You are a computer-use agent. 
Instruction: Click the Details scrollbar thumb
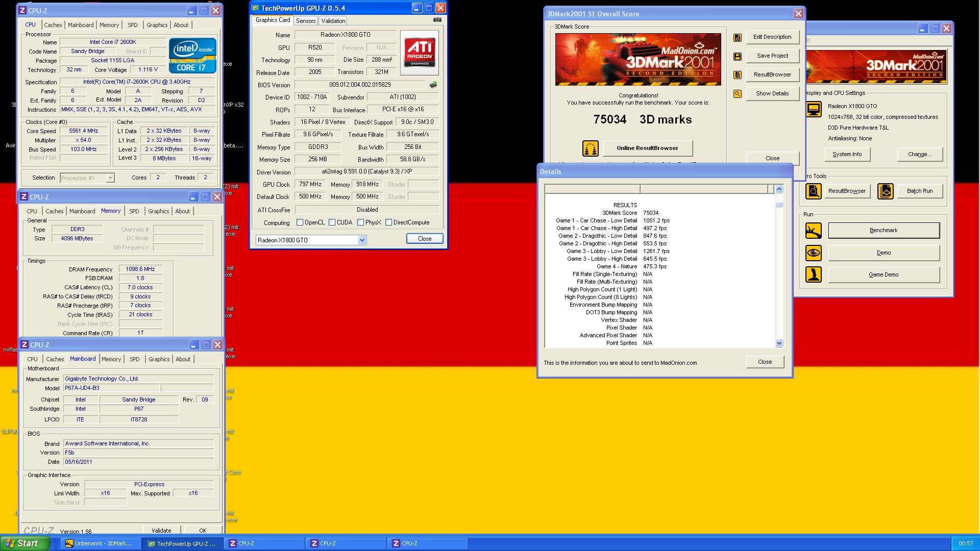[779, 205]
